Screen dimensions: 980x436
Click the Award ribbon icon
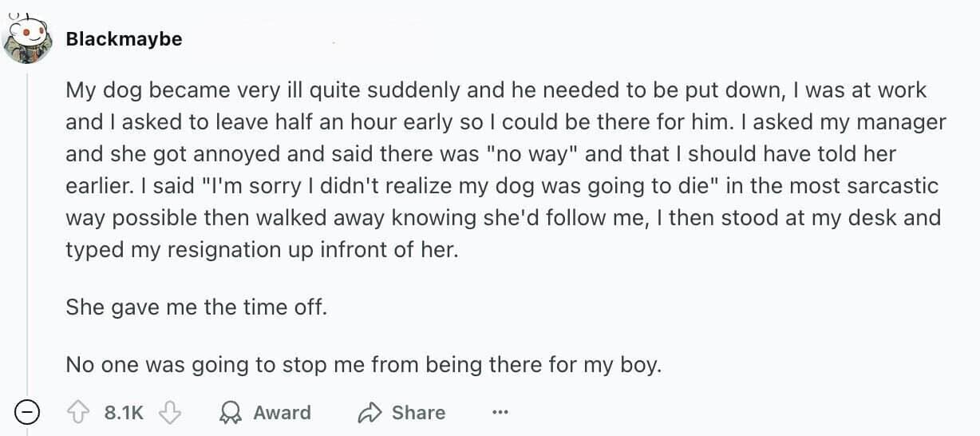[x=231, y=413]
